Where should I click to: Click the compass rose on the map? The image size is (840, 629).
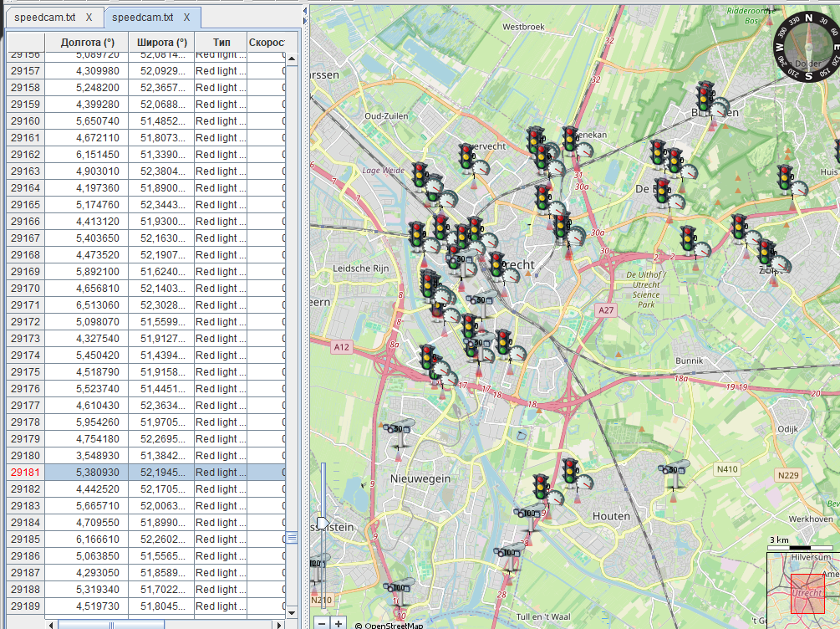(807, 47)
